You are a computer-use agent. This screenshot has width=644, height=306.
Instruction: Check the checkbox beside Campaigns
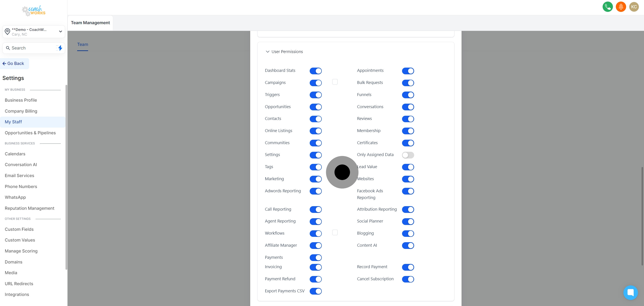(x=335, y=81)
